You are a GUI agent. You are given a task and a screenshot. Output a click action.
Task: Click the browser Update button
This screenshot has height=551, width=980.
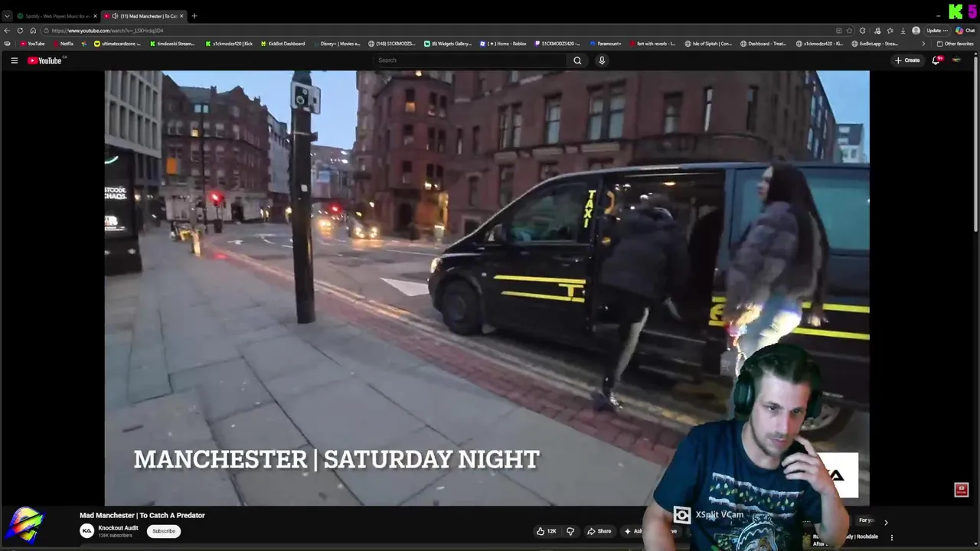coord(937,31)
